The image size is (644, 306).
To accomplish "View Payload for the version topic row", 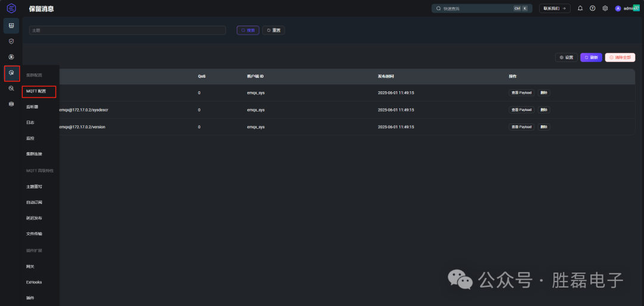I will click(522, 127).
